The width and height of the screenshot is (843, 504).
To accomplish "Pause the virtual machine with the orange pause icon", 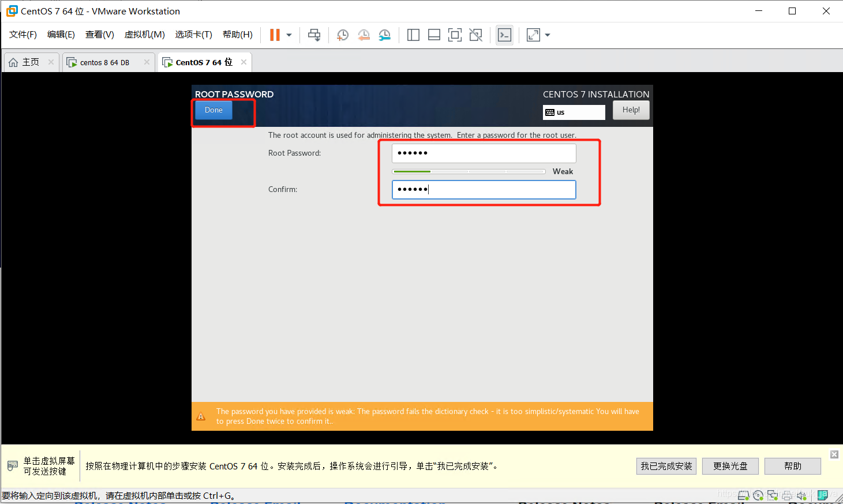I will coord(275,35).
